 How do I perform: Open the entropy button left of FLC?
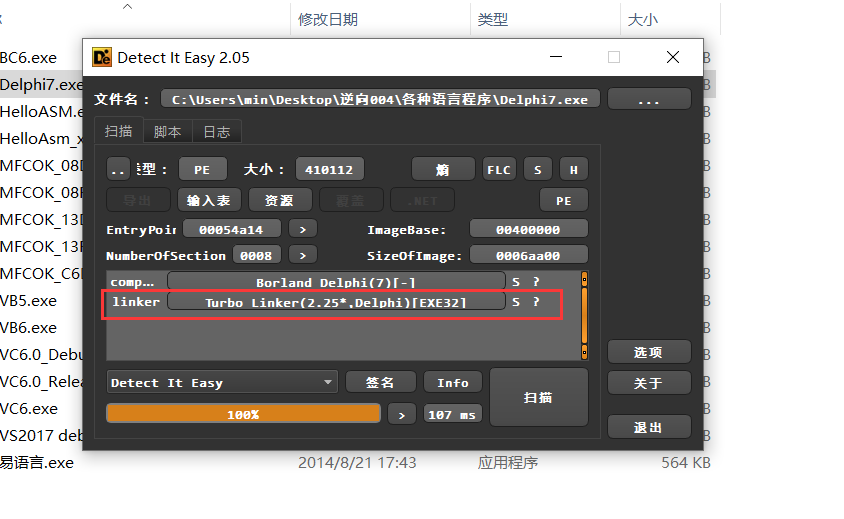coord(443,170)
